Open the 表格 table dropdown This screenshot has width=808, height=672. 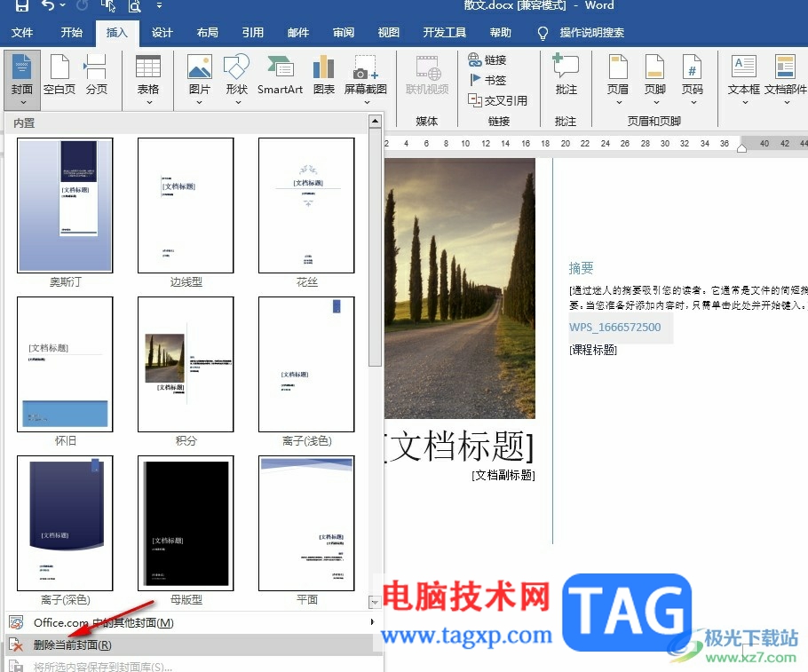click(148, 79)
